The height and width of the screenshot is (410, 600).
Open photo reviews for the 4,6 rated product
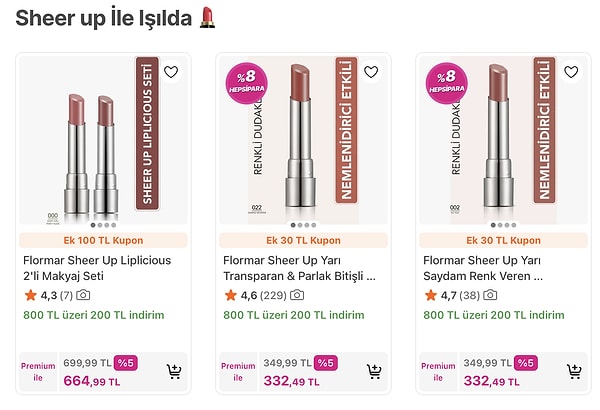point(297,295)
